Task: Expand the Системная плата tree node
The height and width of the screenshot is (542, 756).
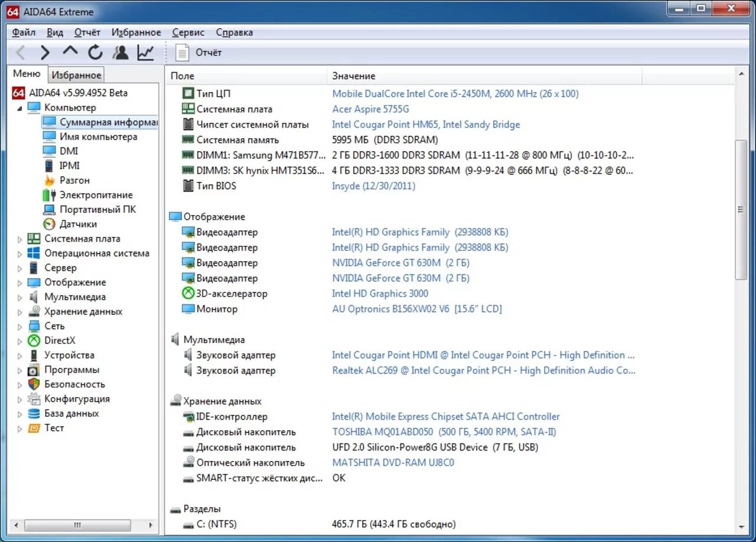Action: (x=19, y=239)
